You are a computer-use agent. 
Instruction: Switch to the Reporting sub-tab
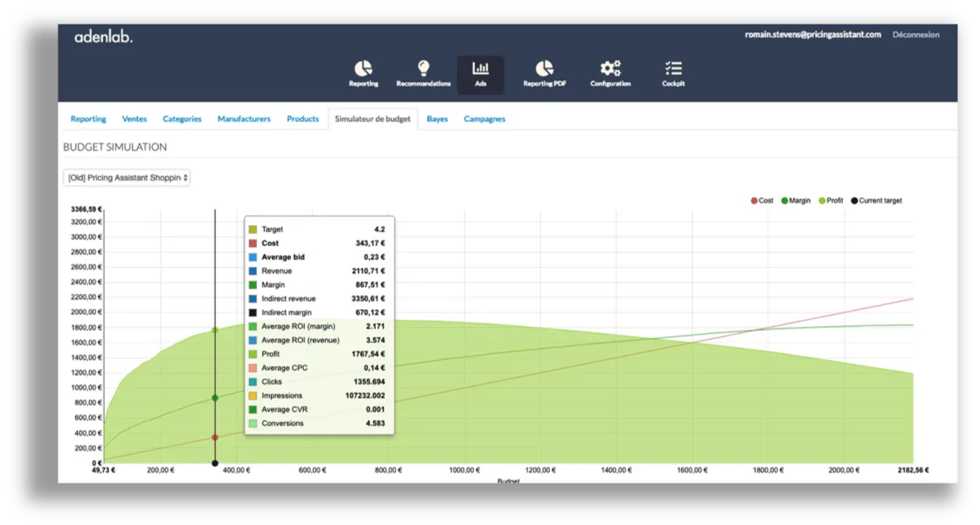tap(88, 119)
